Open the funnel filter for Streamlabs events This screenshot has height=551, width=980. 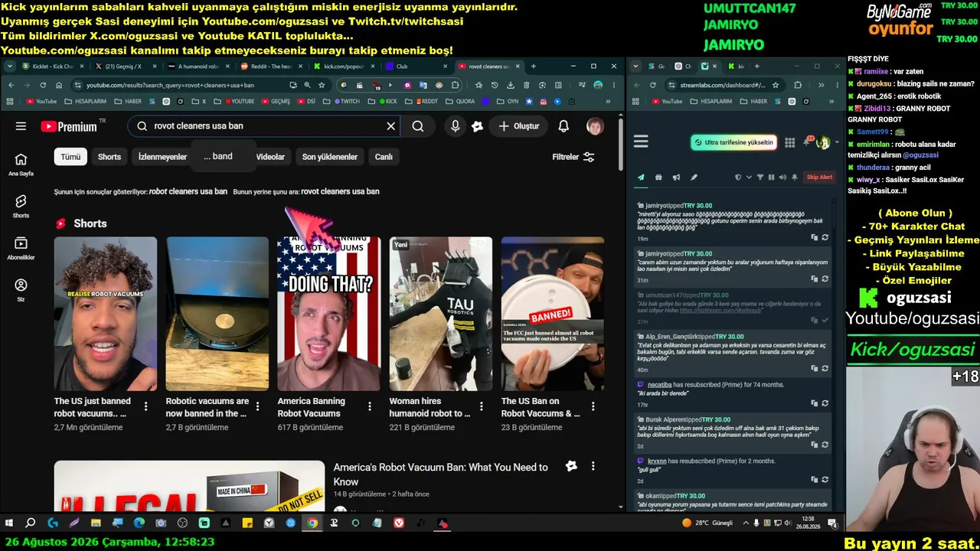pyautogui.click(x=760, y=178)
